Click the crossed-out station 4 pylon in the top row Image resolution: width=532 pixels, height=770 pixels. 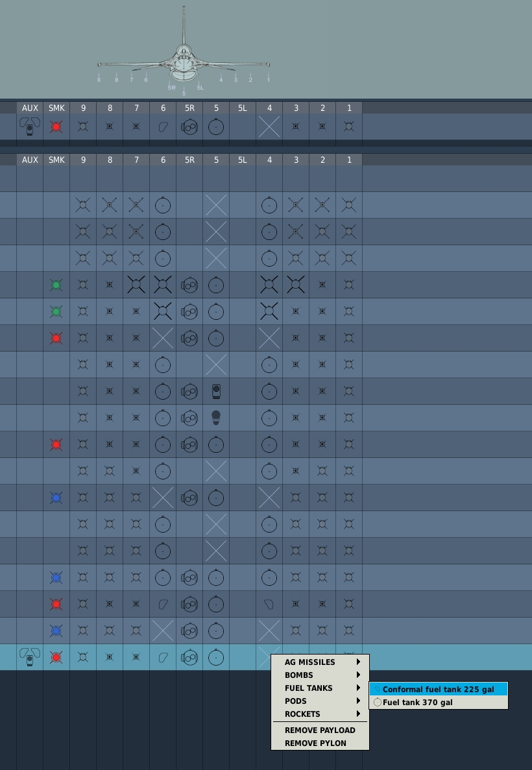(x=269, y=126)
